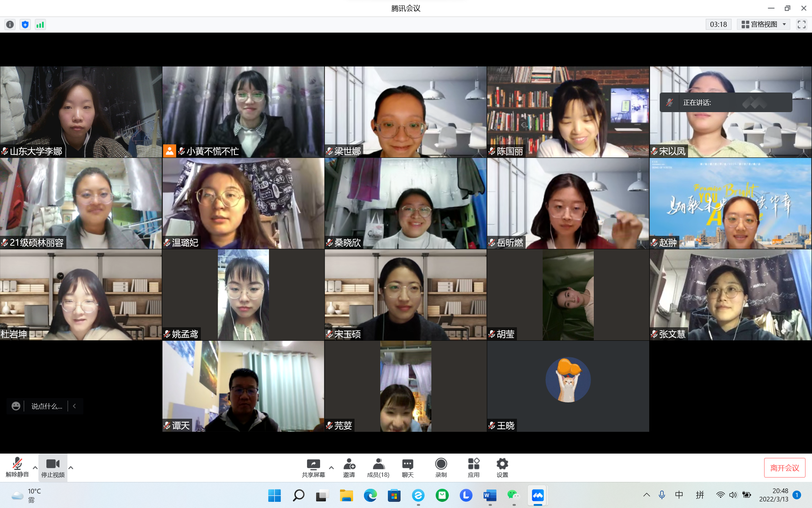Image resolution: width=812 pixels, height=508 pixels.
Task: Expand share screen options arrow
Action: click(x=331, y=467)
